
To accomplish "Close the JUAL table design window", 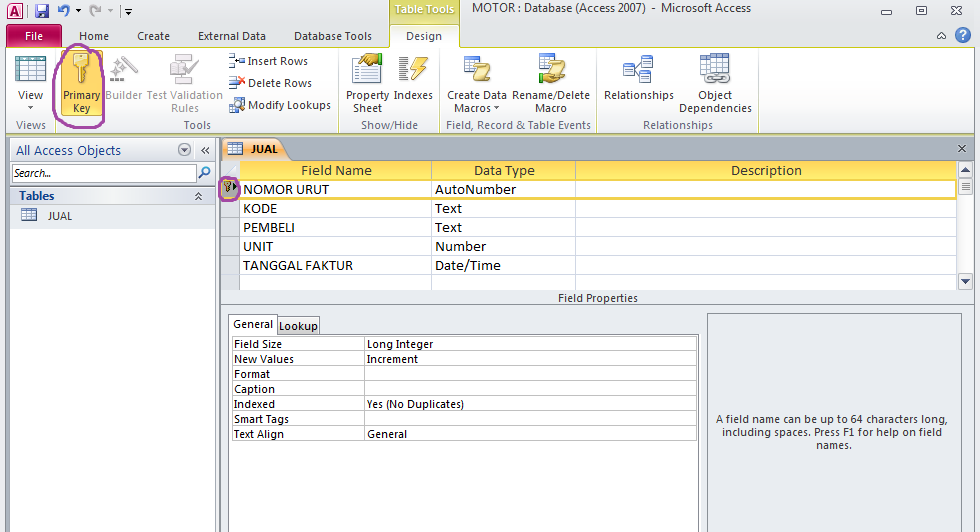I will point(962,148).
